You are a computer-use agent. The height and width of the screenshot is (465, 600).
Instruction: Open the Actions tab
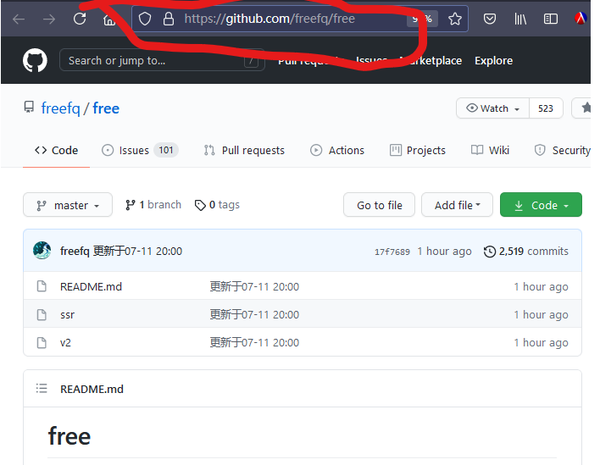(337, 150)
